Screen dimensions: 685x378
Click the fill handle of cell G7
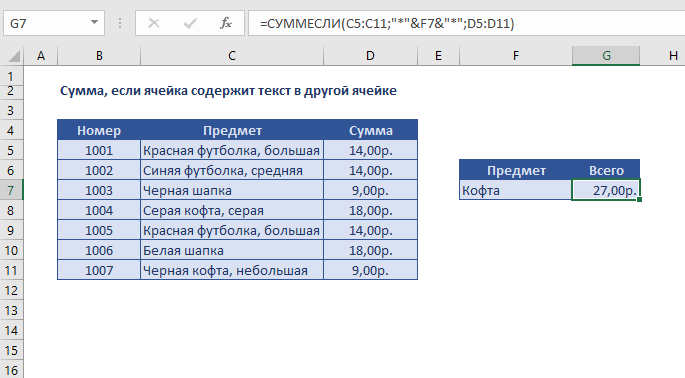[640, 200]
